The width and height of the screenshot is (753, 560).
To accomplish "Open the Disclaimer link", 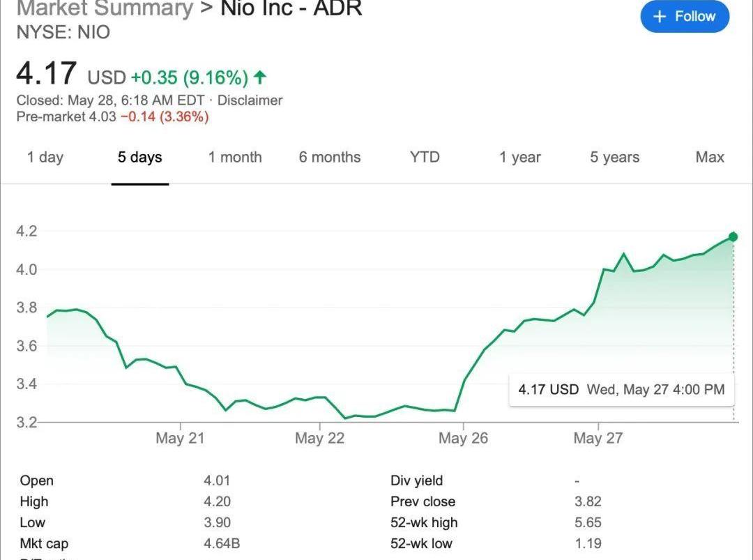I will pos(250,100).
